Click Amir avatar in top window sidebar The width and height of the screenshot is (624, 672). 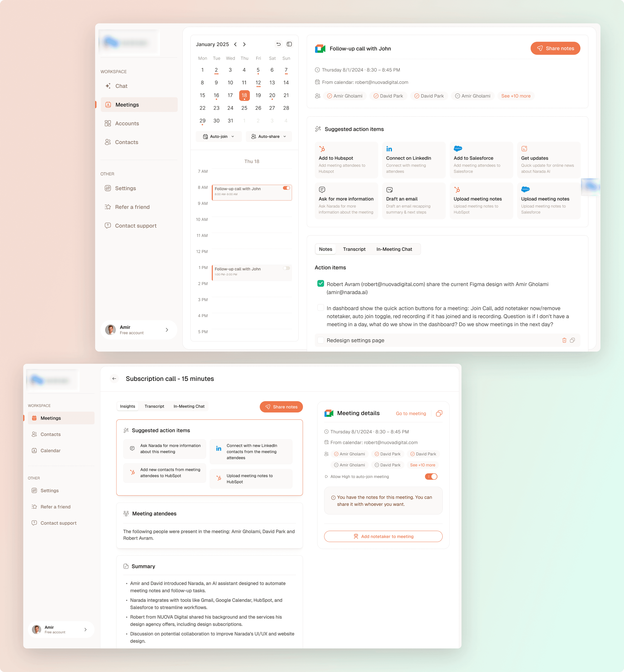coord(110,330)
